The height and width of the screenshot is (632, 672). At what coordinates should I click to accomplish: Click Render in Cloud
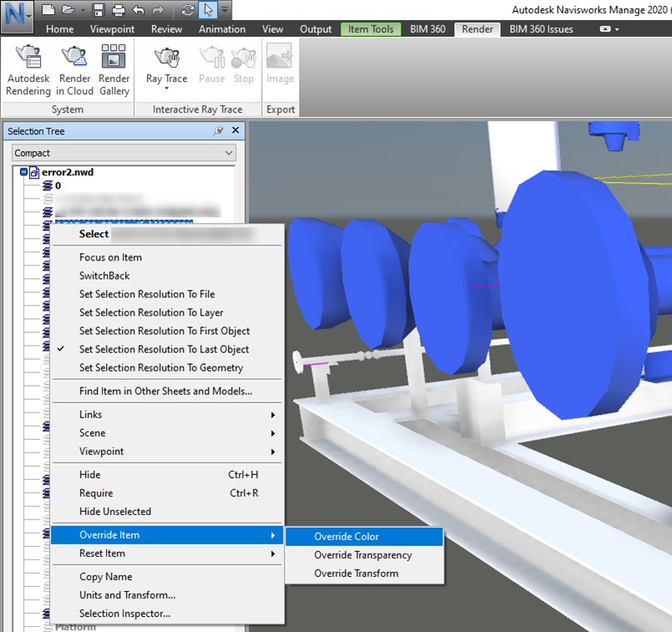(x=74, y=70)
